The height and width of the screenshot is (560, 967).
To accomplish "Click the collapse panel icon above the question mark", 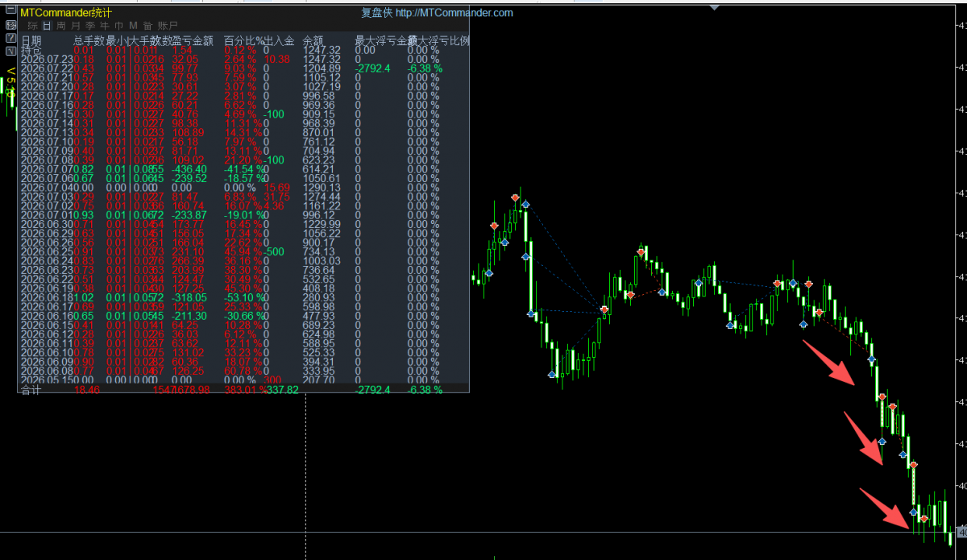I will 10,9.
